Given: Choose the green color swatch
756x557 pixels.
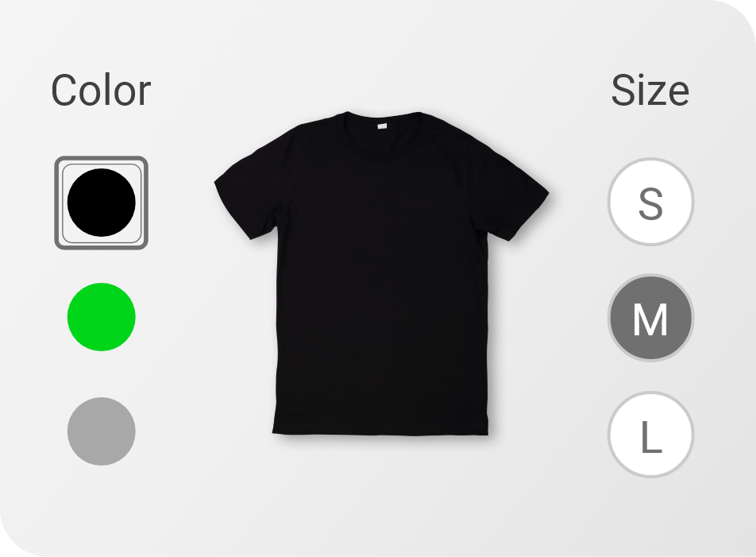Looking at the screenshot, I should click(x=102, y=317).
